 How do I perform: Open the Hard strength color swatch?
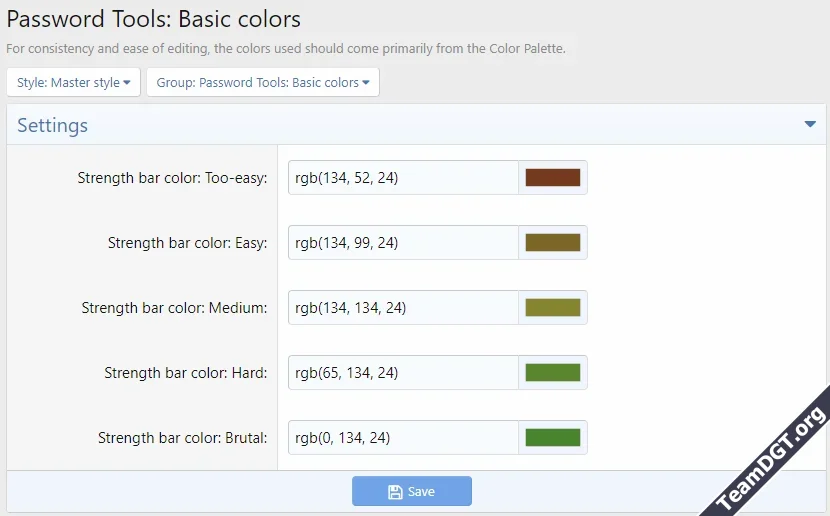(x=553, y=373)
